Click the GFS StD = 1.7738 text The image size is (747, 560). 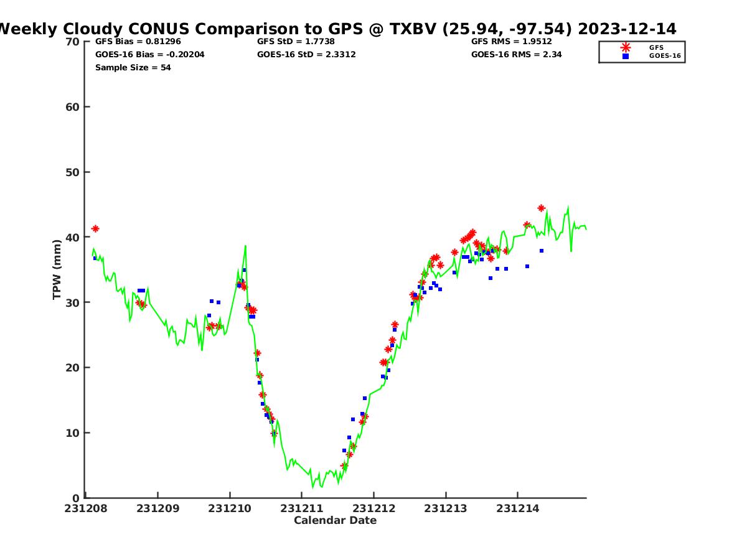pos(296,42)
